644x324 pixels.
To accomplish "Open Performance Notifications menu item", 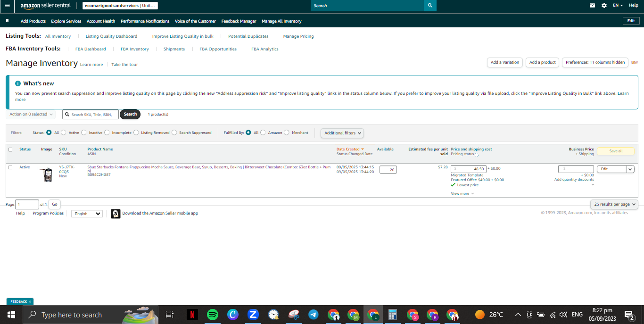I will click(145, 21).
